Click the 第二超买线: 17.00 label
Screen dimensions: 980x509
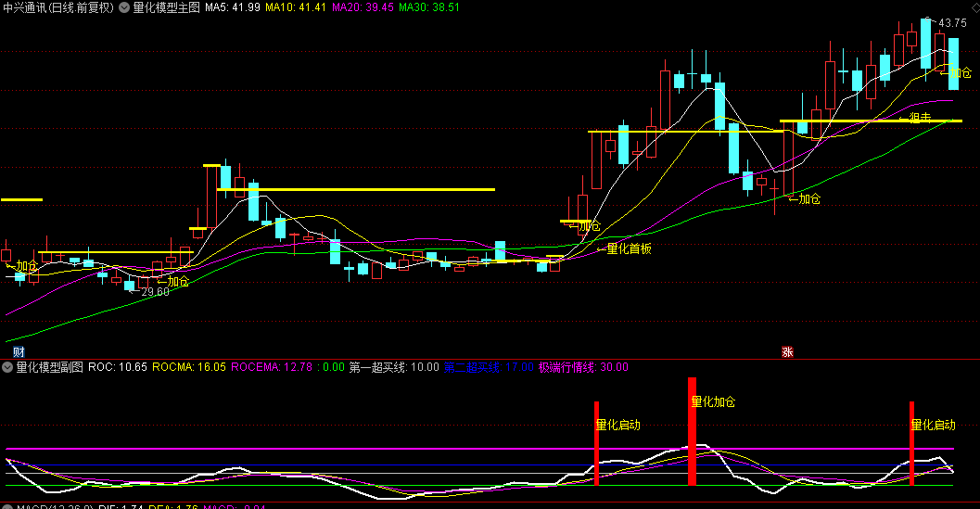point(489,367)
